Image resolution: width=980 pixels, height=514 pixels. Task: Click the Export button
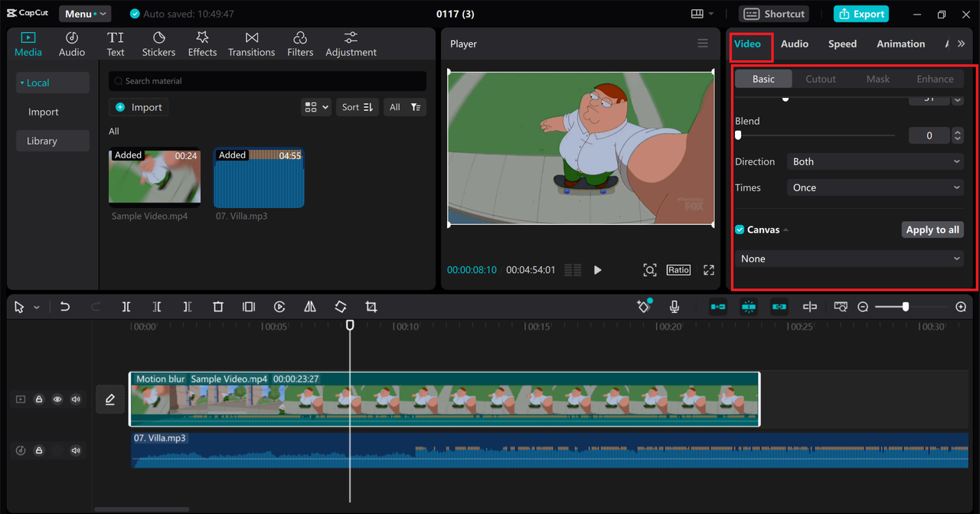(x=861, y=14)
